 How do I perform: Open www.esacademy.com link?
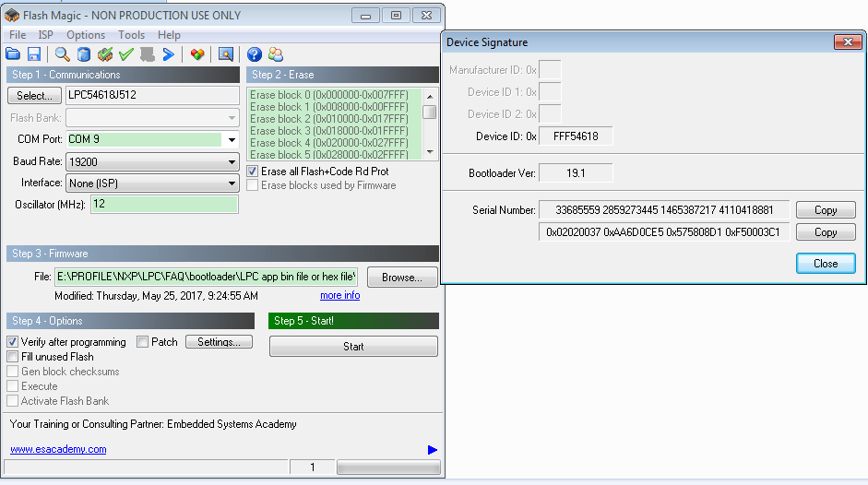click(x=58, y=449)
